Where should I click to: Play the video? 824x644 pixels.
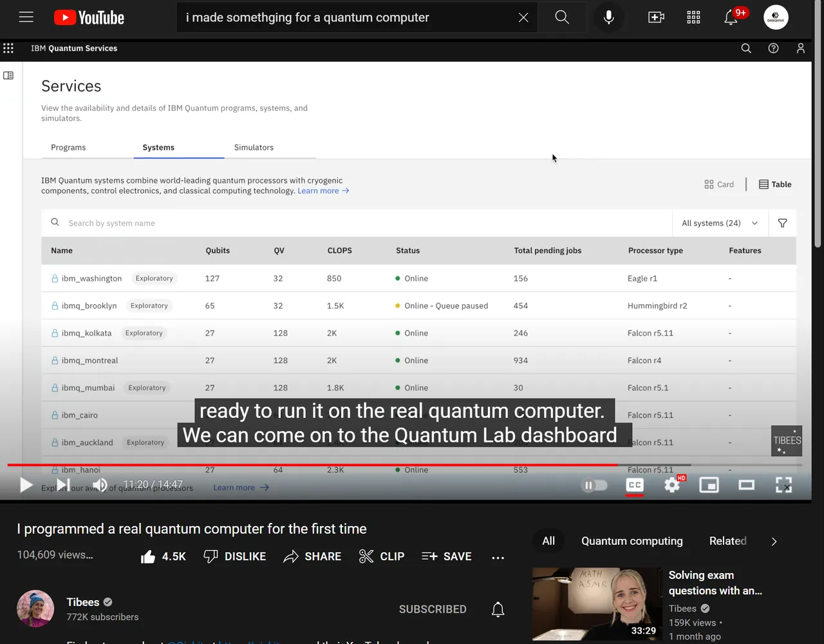[x=26, y=485]
